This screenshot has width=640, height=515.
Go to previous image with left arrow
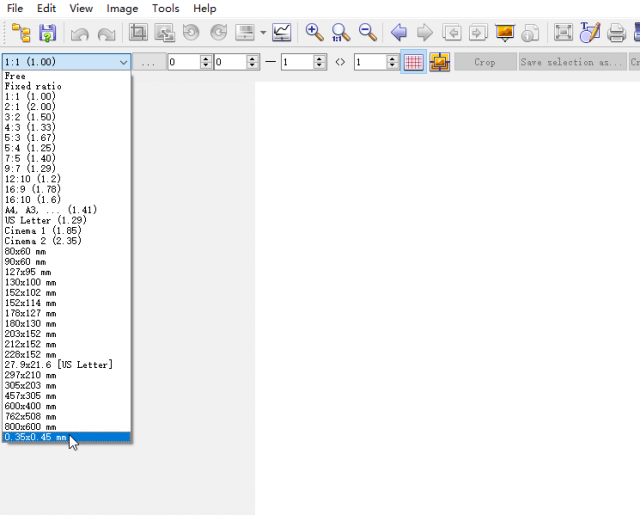tap(399, 33)
